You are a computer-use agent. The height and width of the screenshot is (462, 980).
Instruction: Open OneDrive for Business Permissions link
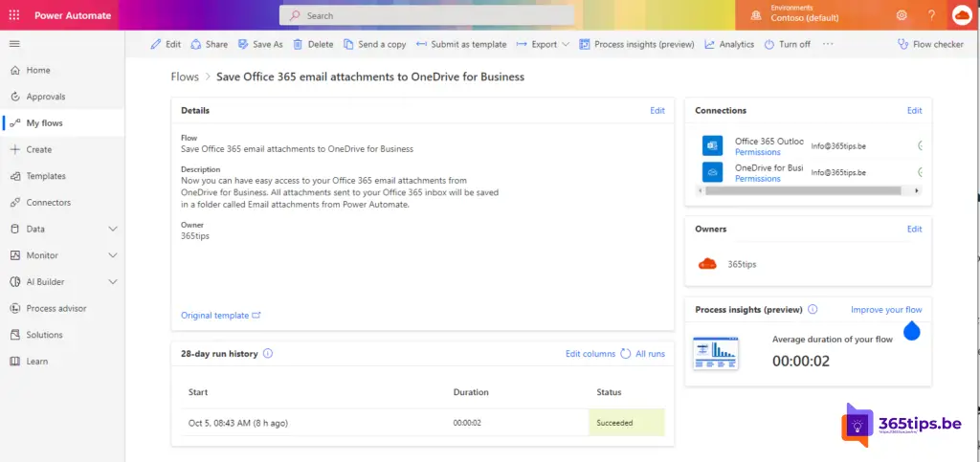758,179
